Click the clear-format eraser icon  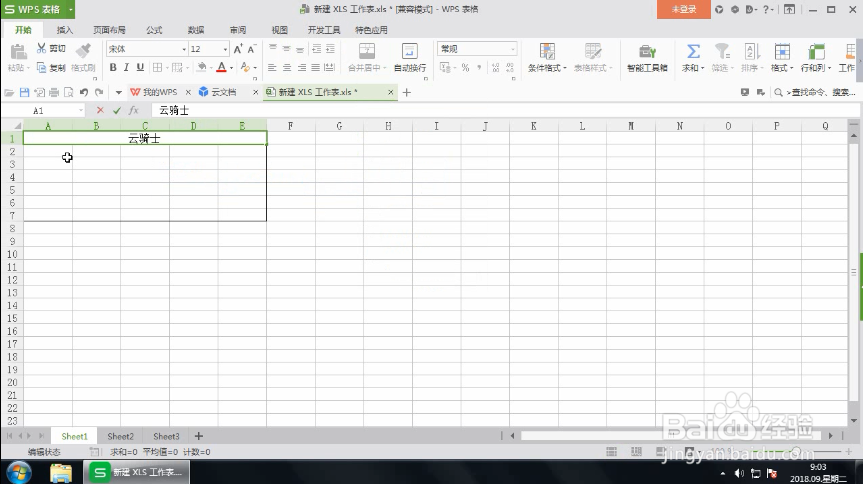click(x=245, y=67)
